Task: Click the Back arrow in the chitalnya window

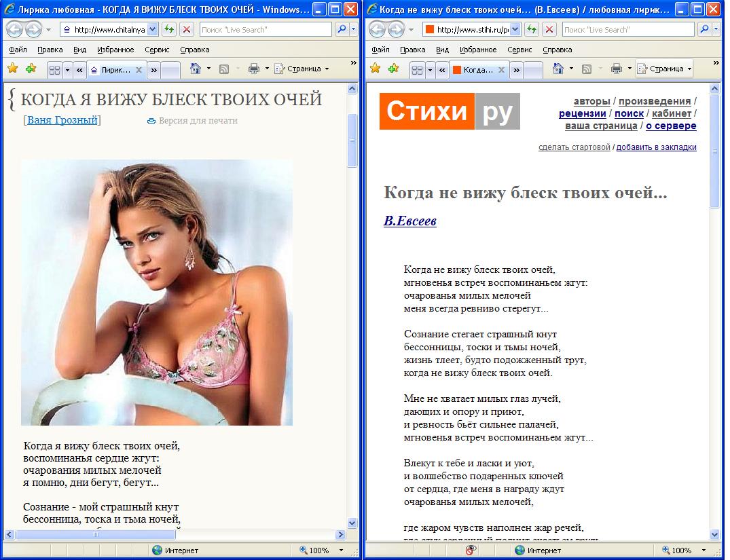Action: (x=14, y=30)
